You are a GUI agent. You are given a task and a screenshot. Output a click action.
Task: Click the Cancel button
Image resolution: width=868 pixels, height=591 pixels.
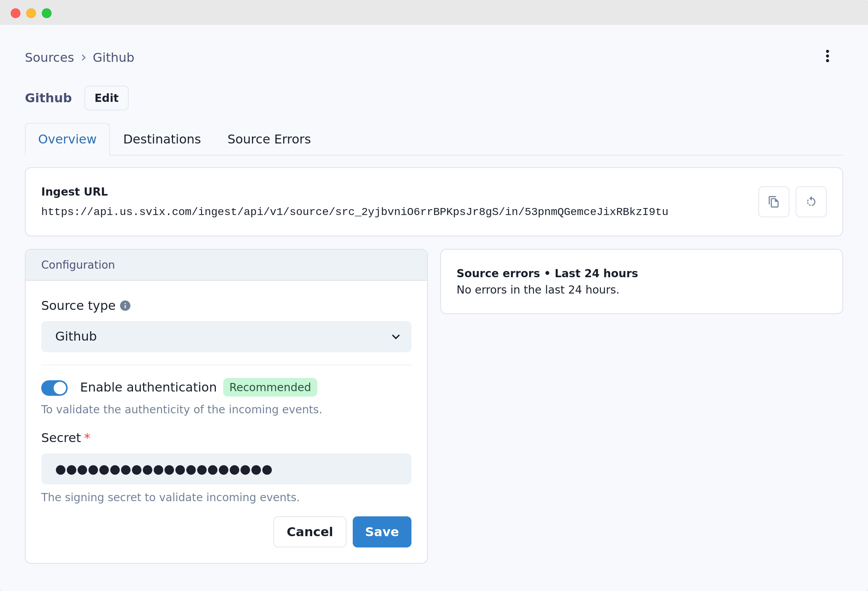pyautogui.click(x=310, y=532)
